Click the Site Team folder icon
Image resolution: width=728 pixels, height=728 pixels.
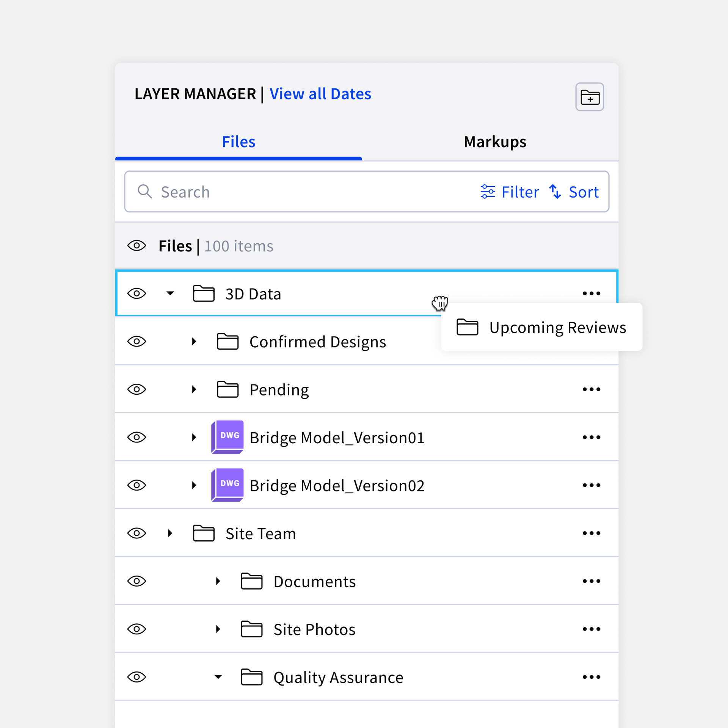(x=204, y=533)
